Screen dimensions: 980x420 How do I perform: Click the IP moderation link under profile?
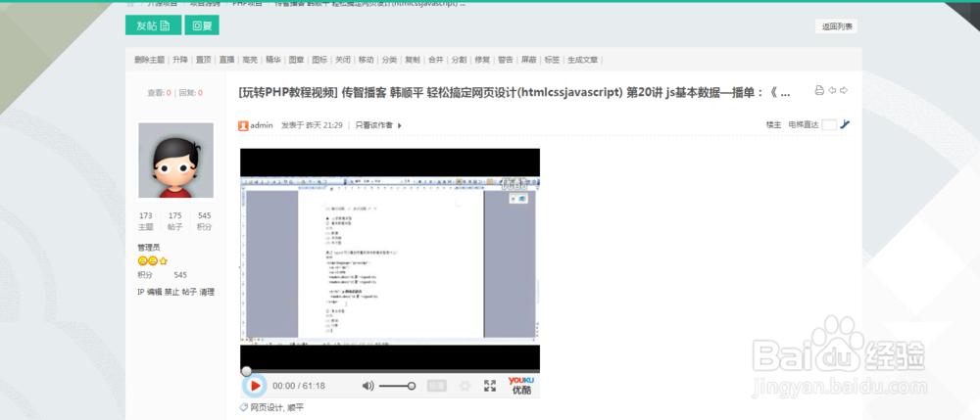[x=140, y=292]
